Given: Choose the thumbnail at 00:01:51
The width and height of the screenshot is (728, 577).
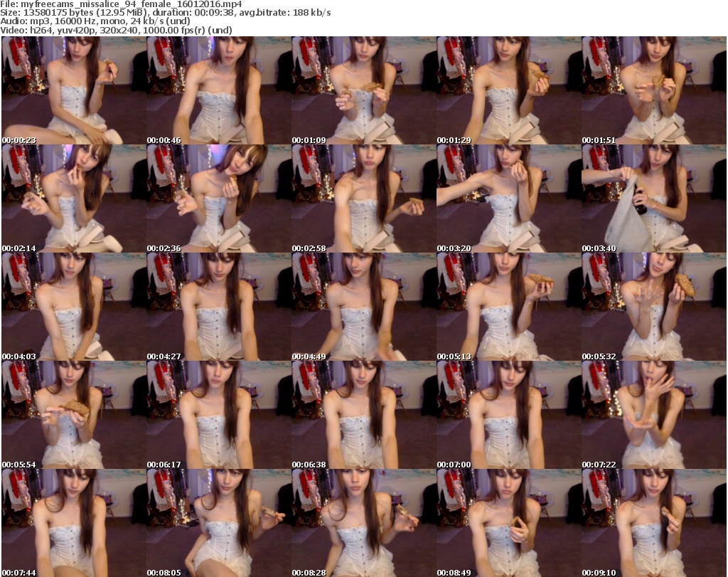Looking at the screenshot, I should pyautogui.click(x=654, y=90).
